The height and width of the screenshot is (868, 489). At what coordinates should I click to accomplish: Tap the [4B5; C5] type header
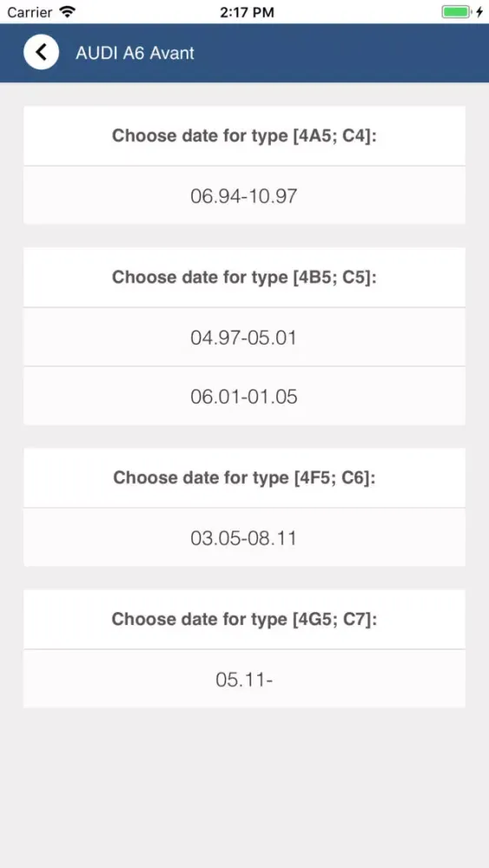pos(244,278)
